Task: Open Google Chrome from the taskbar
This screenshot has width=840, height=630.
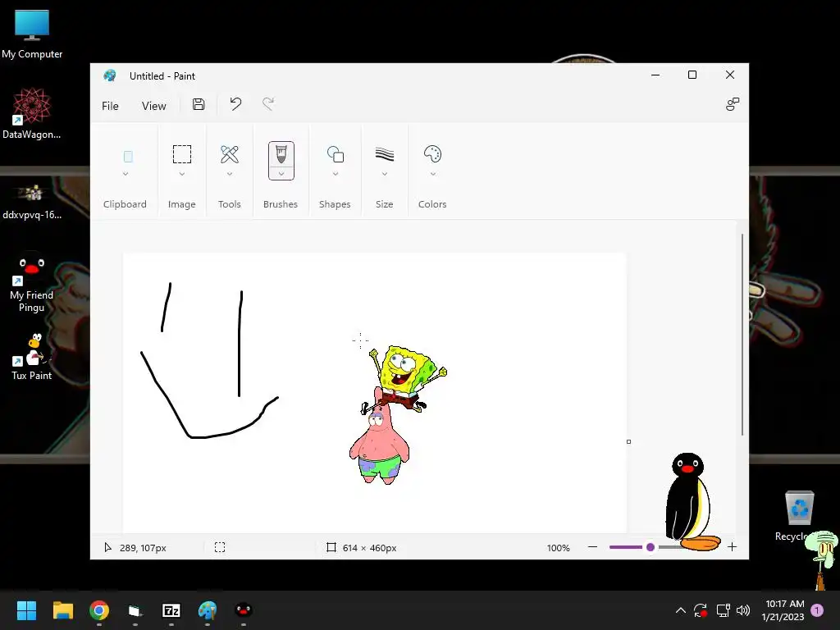Action: coord(99,610)
